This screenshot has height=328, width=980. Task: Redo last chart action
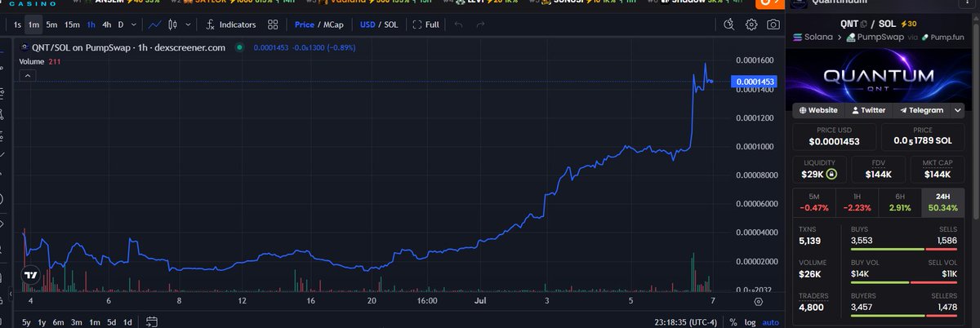click(x=482, y=24)
